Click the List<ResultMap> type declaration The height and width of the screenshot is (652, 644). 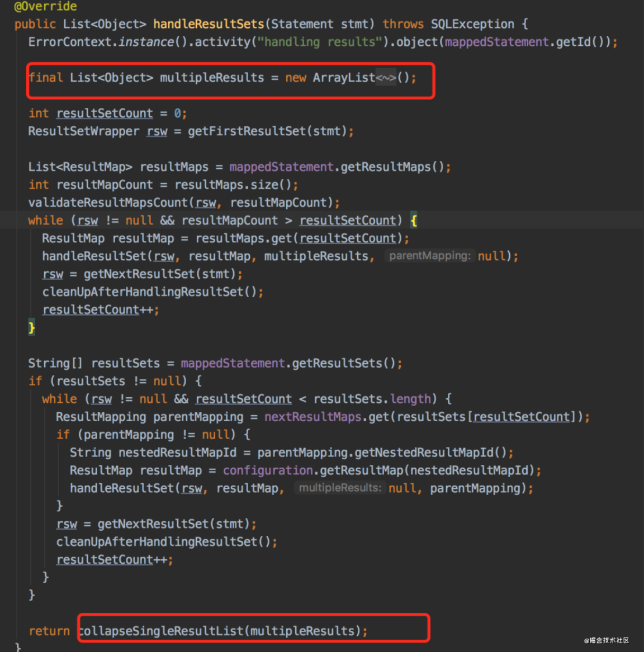(80, 167)
